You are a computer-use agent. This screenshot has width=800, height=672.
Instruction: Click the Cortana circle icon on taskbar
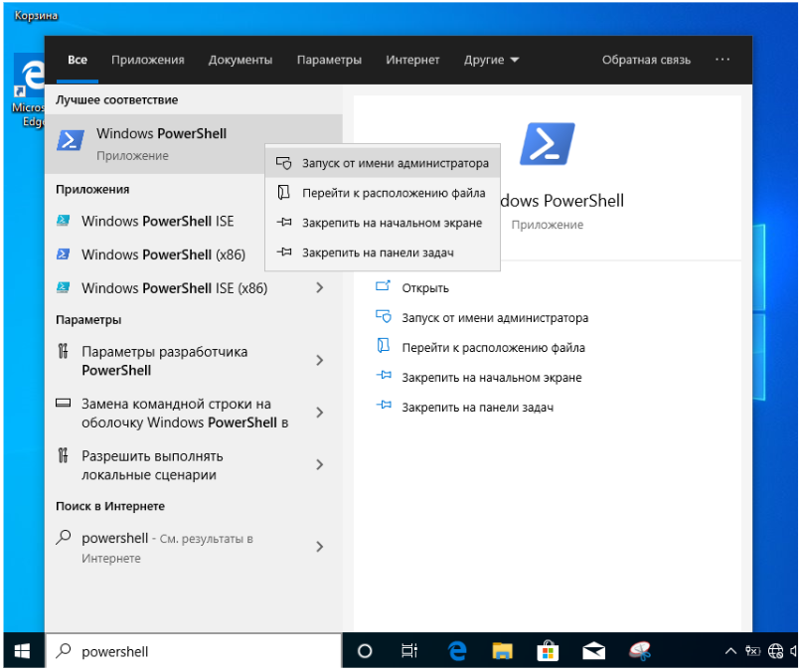(365, 651)
